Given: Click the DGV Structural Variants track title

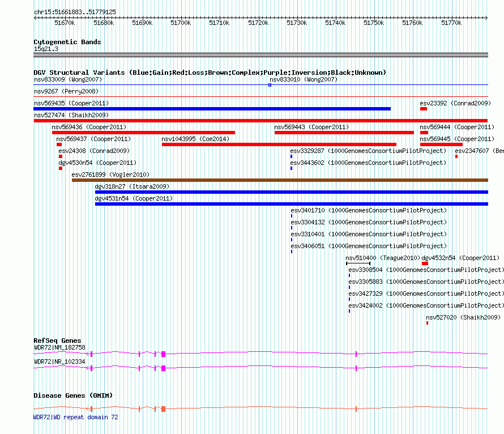Looking at the screenshot, I should (210, 73).
